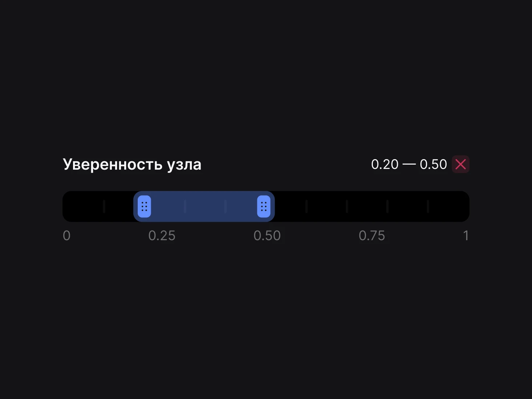Click the 0.25 scale label
This screenshot has width=532, height=399.
coord(162,235)
